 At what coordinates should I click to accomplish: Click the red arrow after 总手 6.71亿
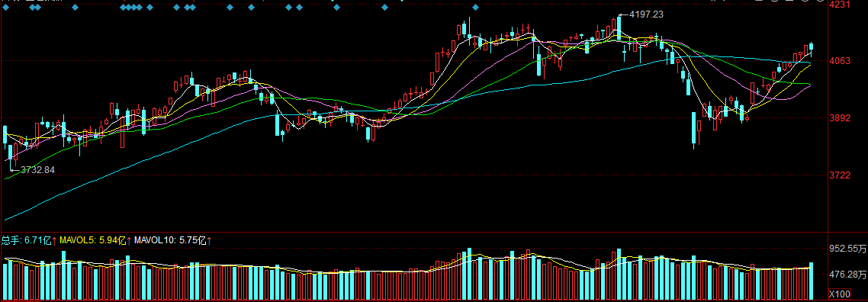pos(54,240)
